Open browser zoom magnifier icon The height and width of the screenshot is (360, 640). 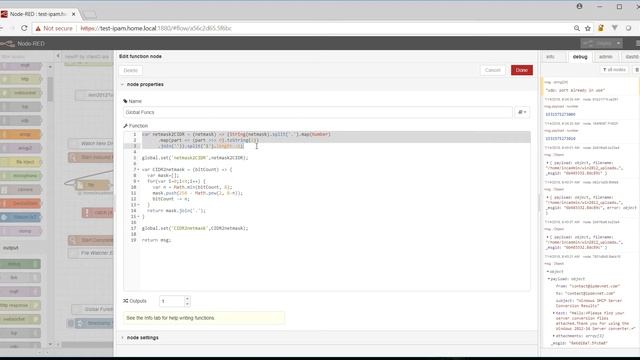click(x=577, y=28)
